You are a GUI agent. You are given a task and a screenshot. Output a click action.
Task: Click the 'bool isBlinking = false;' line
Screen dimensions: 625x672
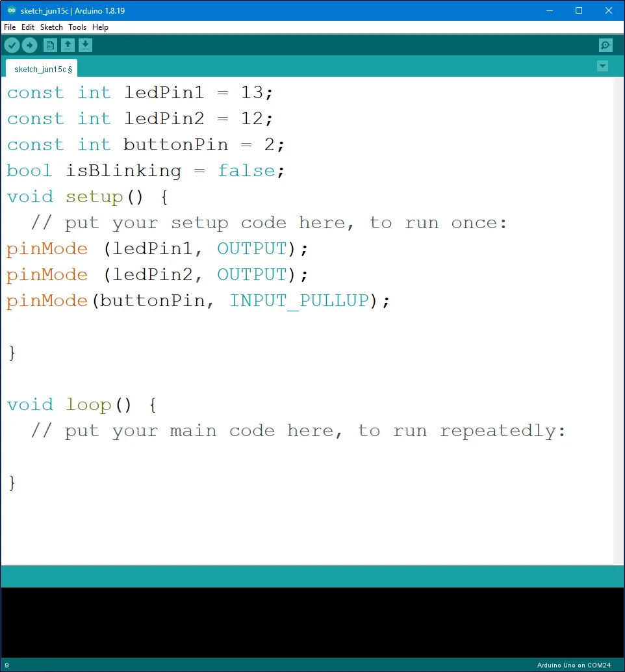tap(146, 171)
